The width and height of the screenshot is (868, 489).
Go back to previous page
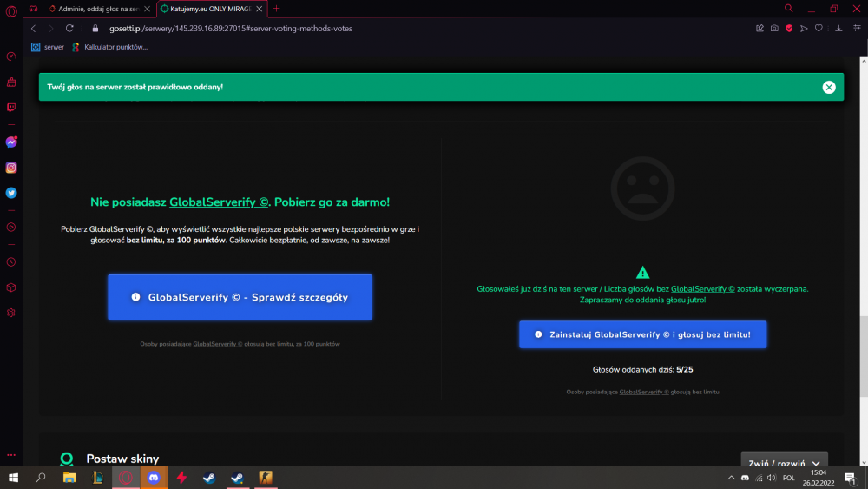click(34, 29)
